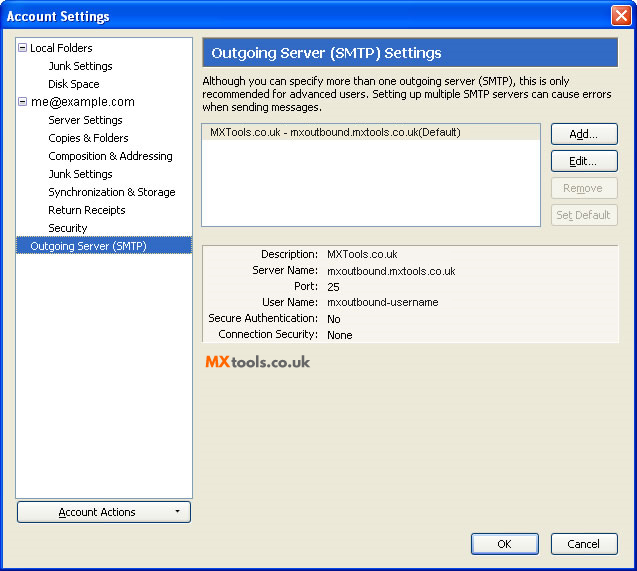This screenshot has width=637, height=571.
Task: Click the user name value mxoutbound-username
Action: point(383,302)
